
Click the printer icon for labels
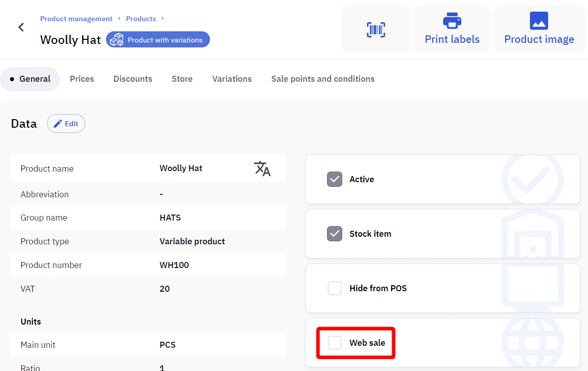pyautogui.click(x=452, y=21)
